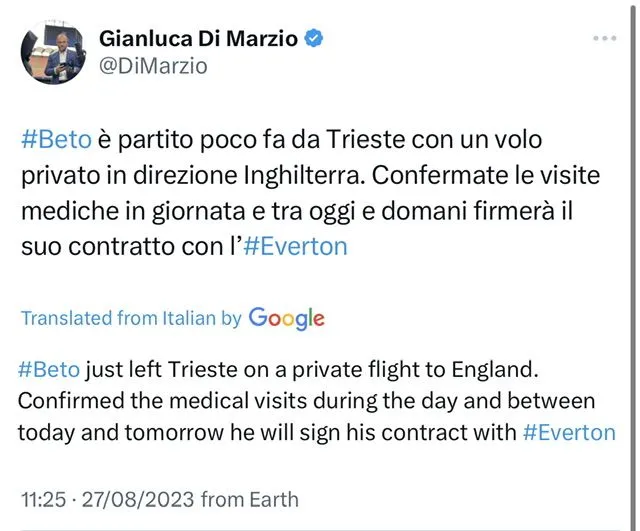Click the Google logo
Image resolution: width=640 pixels, height=531 pixels.
[286, 319]
